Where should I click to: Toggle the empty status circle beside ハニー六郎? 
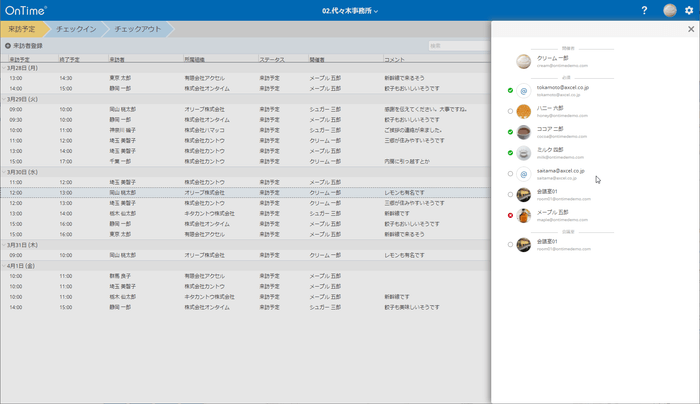[510, 112]
